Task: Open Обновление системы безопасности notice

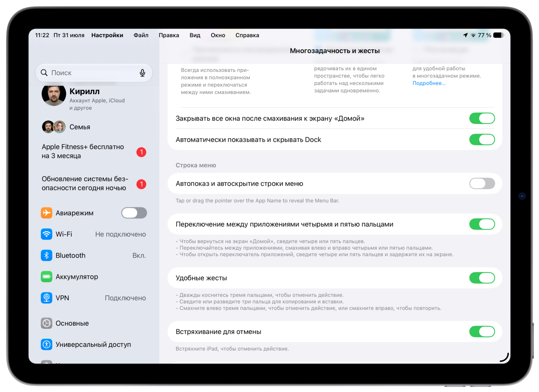Action: 94,183
